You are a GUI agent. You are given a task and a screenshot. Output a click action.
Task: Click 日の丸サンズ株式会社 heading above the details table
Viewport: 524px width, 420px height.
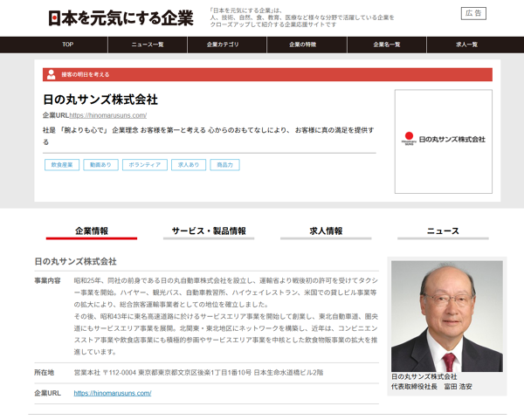coord(75,262)
